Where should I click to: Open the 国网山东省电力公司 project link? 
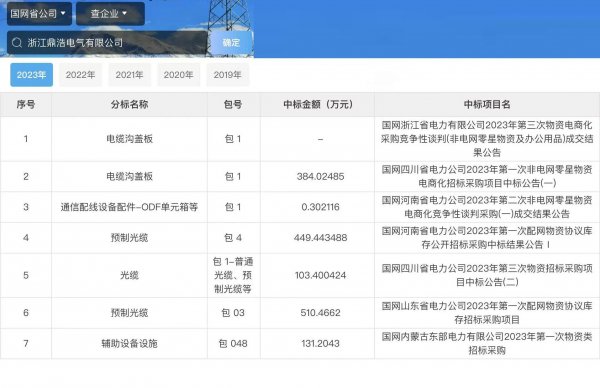[487, 313]
